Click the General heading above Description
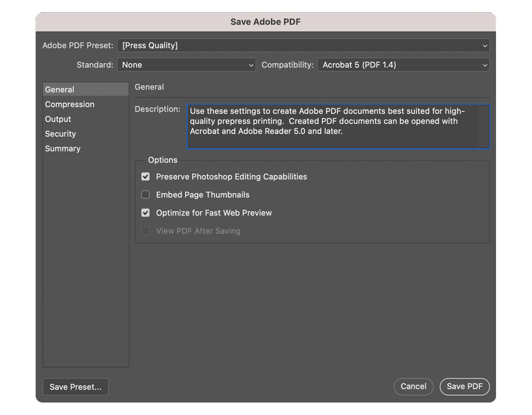The width and height of the screenshot is (532, 415). pos(149,87)
